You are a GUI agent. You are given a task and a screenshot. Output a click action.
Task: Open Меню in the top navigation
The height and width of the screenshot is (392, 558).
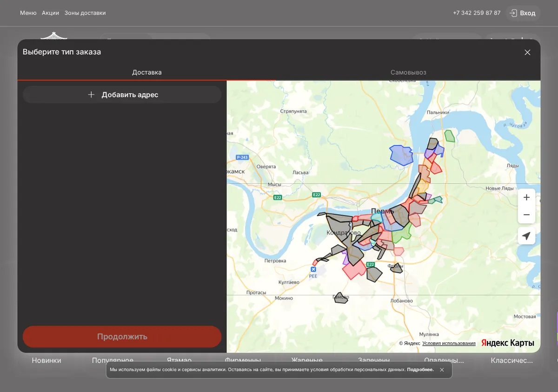28,13
